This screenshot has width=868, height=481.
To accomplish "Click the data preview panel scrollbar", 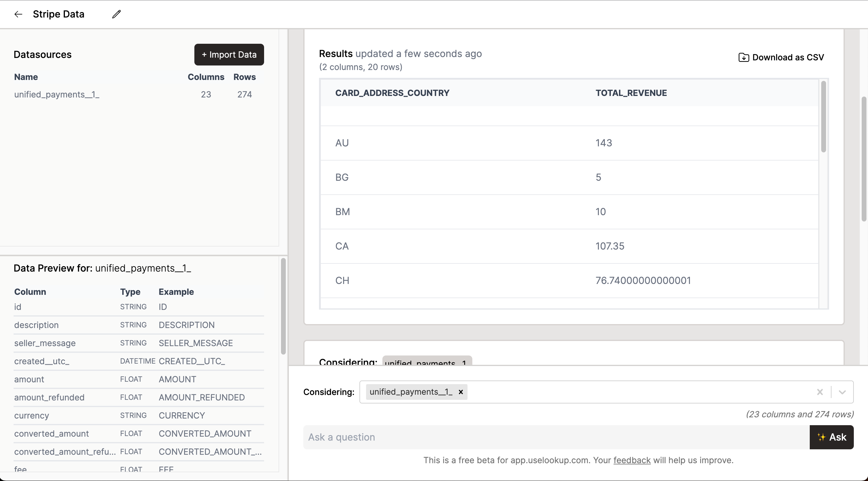I will 283,306.
